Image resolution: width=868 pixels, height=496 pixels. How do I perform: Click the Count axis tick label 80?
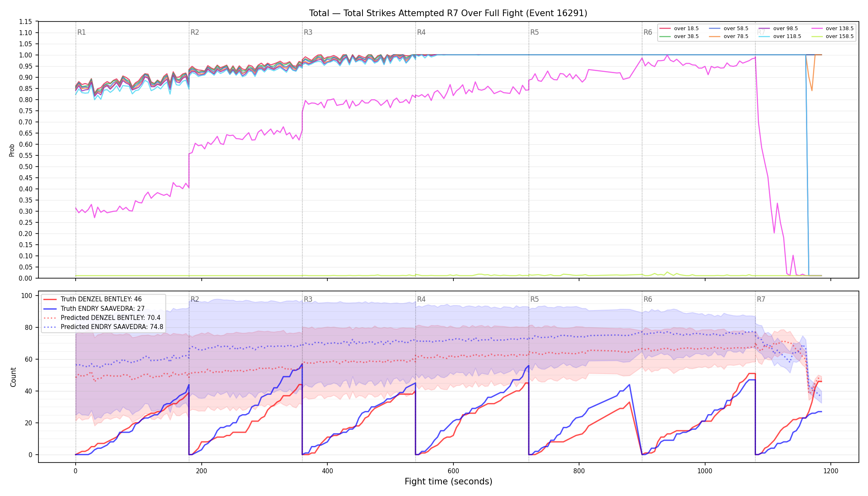pyautogui.click(x=29, y=327)
